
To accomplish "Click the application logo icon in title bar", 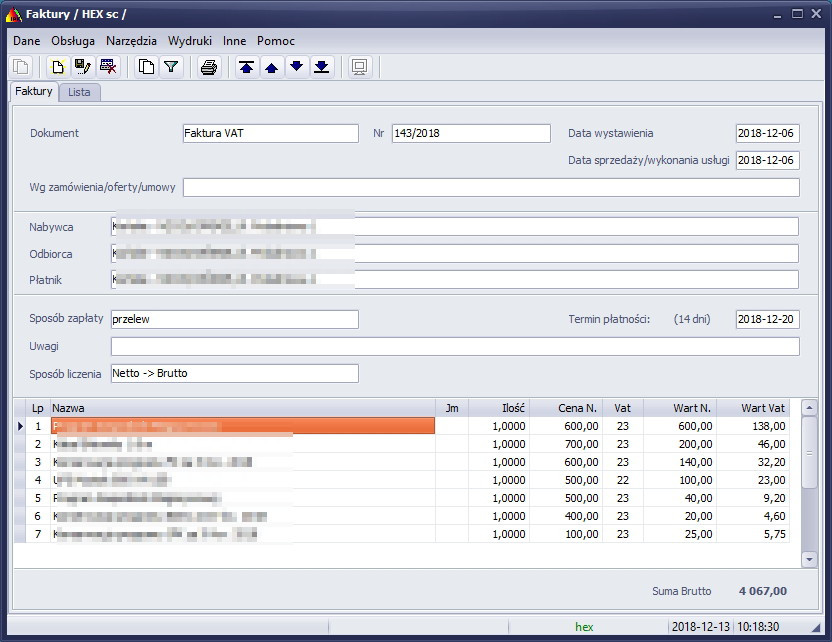I will point(13,14).
